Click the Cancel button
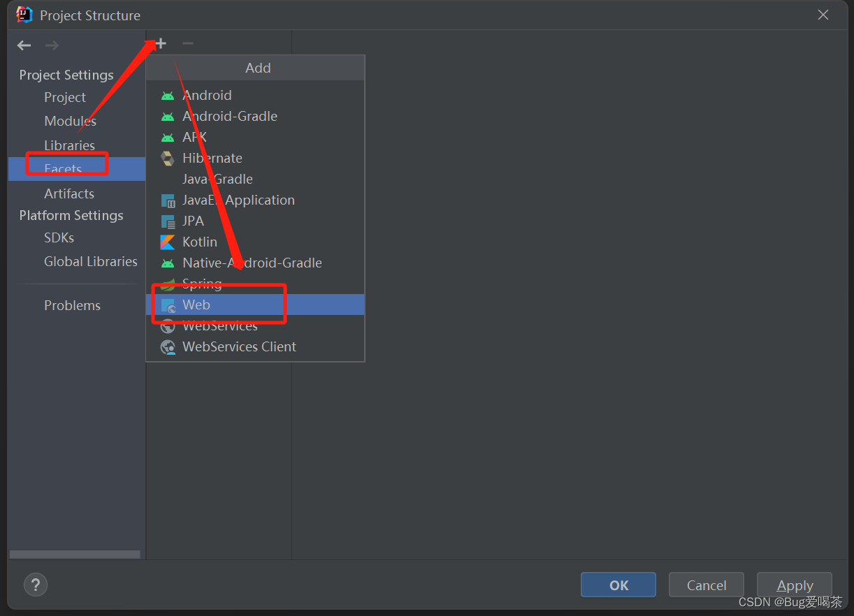Screen dimensions: 854x616 pos(707,585)
